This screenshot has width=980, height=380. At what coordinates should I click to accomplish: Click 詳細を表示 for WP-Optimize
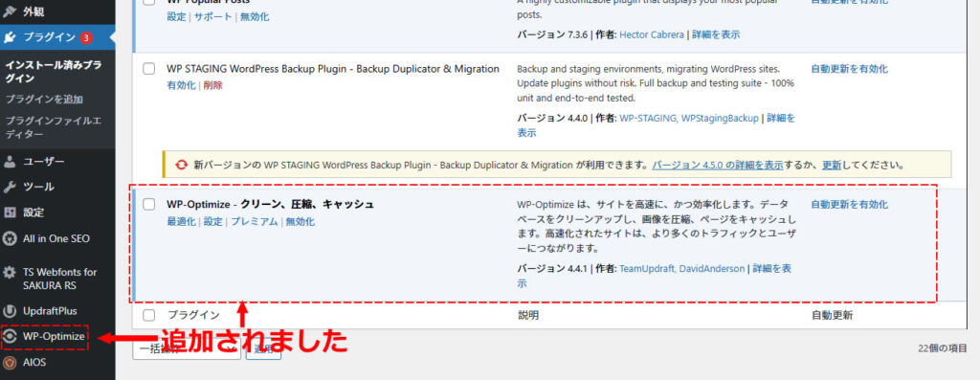[772, 269]
